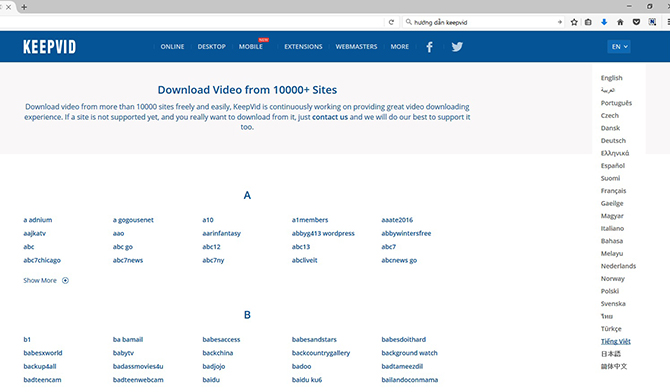670x392 pixels.
Task: Select Czech language
Action: pyautogui.click(x=610, y=115)
